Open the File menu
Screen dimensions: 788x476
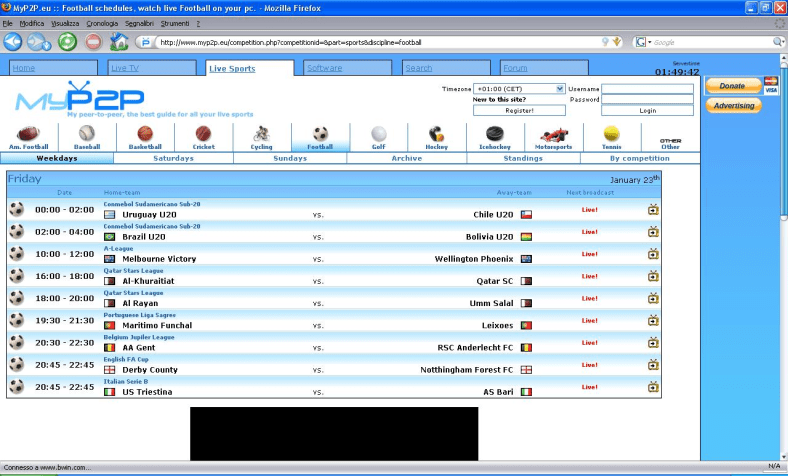pyautogui.click(x=8, y=24)
